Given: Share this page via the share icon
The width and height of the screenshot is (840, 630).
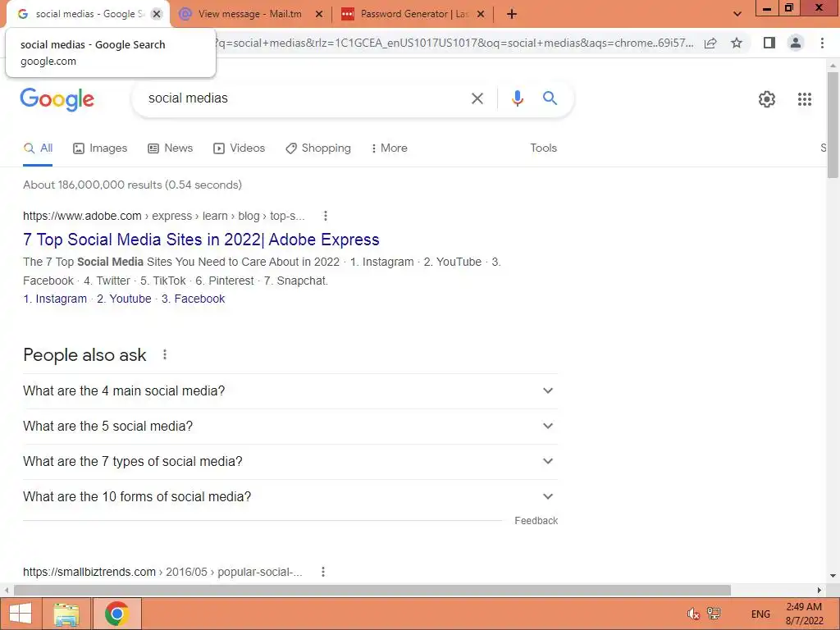Looking at the screenshot, I should (x=710, y=43).
